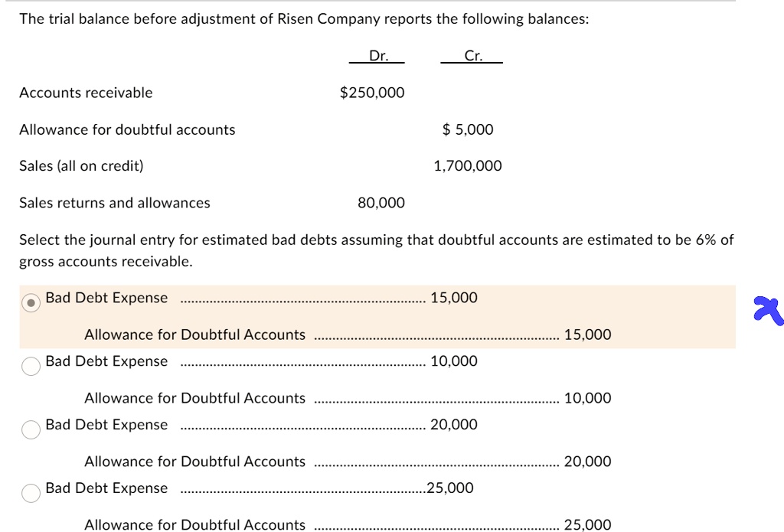Select the Bad Debt Expense 25,000 radio button

[x=31, y=493]
